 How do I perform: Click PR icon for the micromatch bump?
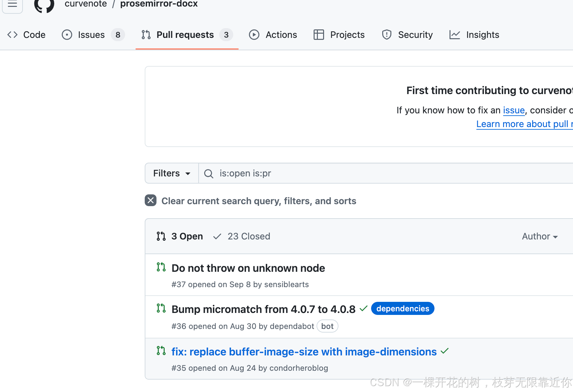(161, 308)
